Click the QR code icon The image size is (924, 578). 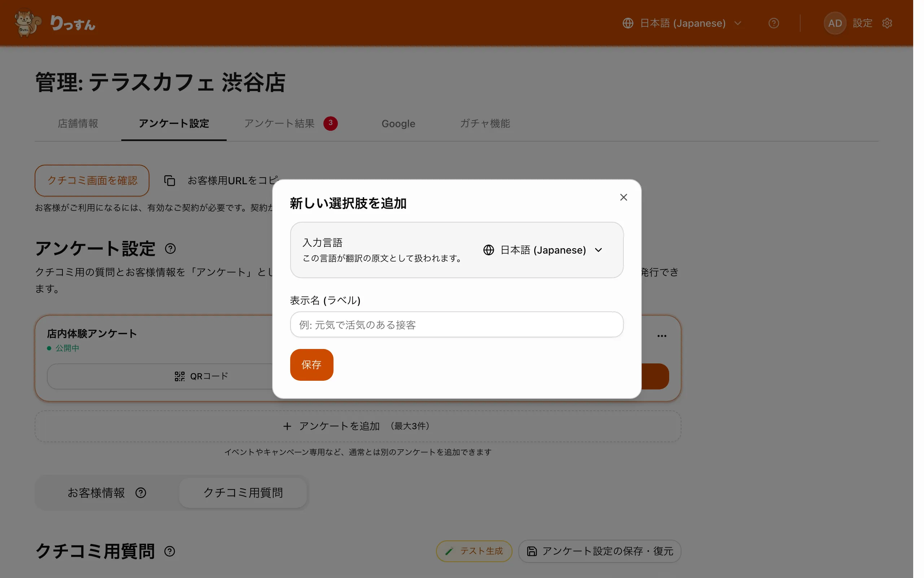coord(179,376)
